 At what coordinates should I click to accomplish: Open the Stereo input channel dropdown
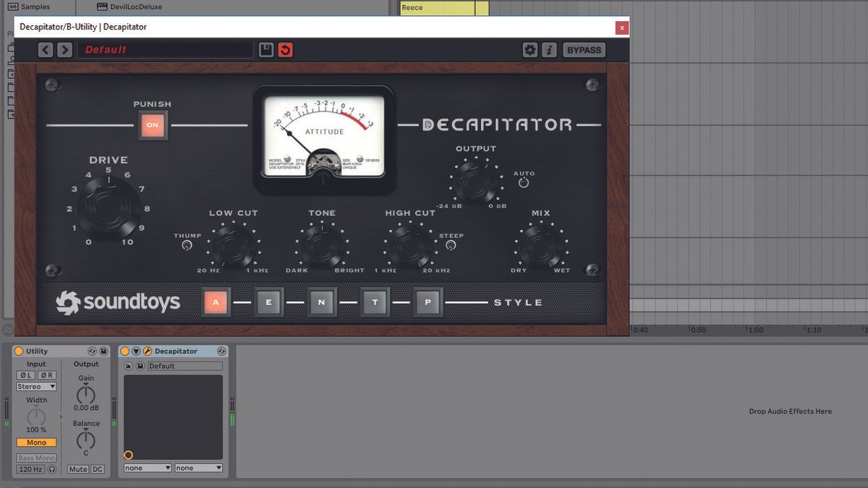(35, 386)
